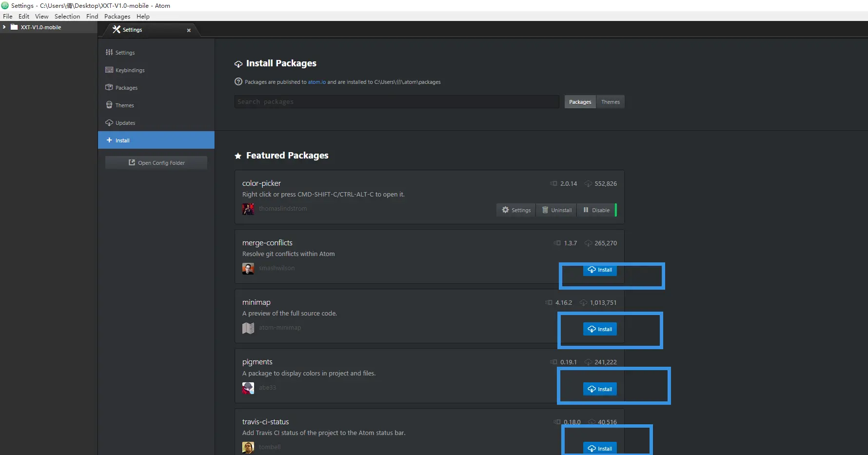Screen dimensions: 868x455
Task: Open the thomaslindstrom author link
Action: tap(283, 209)
